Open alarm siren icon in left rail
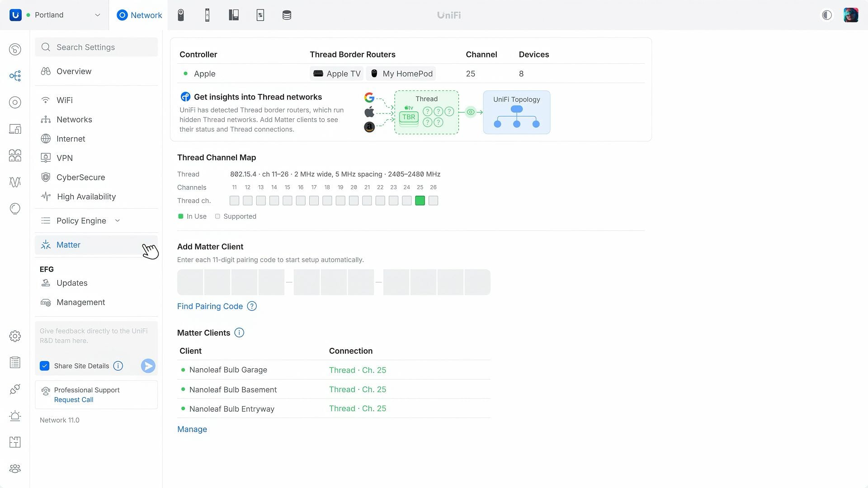The image size is (868, 488). click(15, 416)
